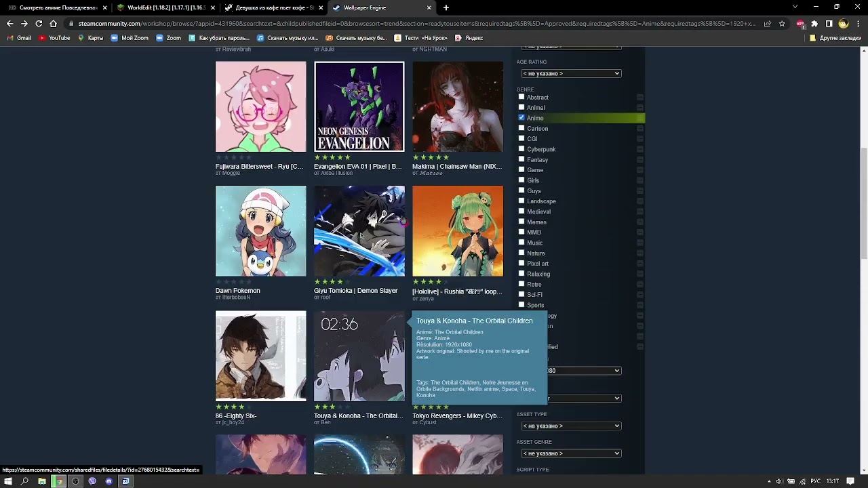Open Windows Start menu
Screen dimensions: 868x488
[8, 481]
